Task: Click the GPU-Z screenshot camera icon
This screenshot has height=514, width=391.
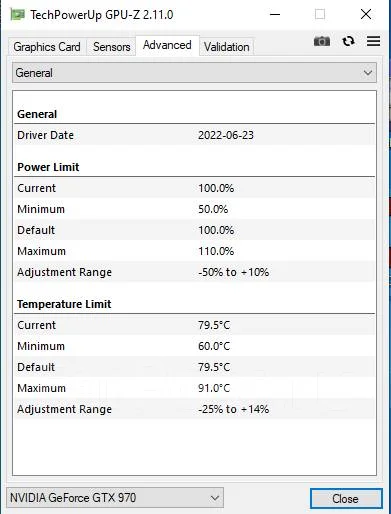Action: click(x=322, y=41)
